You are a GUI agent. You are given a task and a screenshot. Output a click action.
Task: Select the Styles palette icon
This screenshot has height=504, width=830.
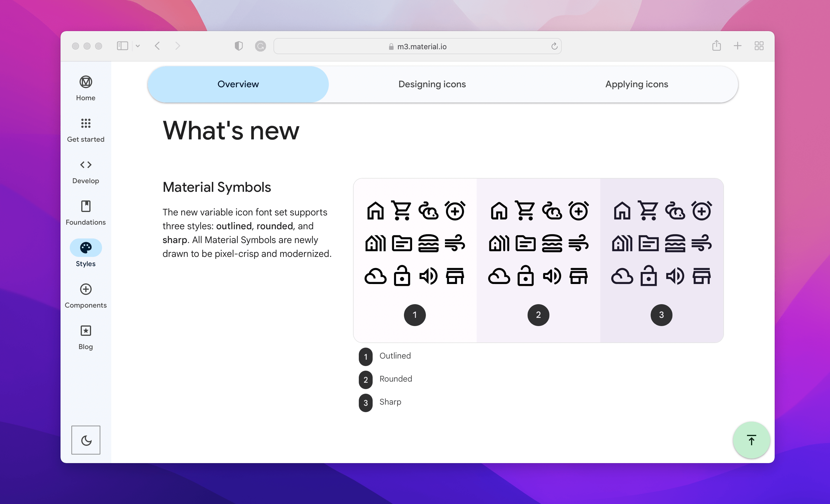pyautogui.click(x=86, y=248)
